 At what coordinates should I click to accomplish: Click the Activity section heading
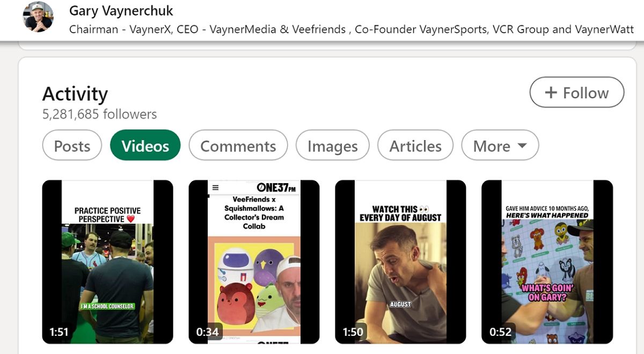point(75,94)
